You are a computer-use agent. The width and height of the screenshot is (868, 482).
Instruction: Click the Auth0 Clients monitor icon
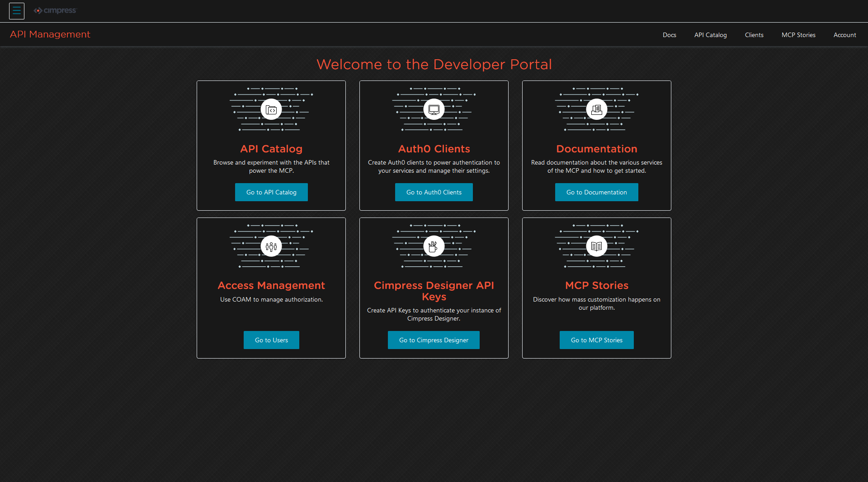434,109
